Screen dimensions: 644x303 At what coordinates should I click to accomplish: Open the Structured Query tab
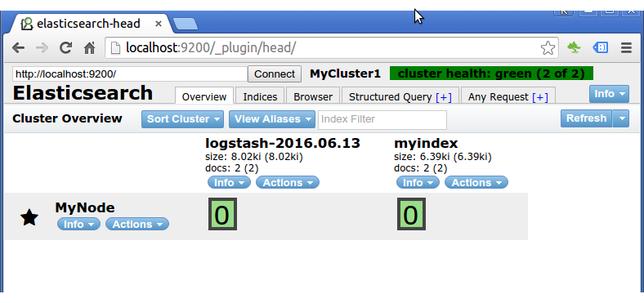click(400, 96)
